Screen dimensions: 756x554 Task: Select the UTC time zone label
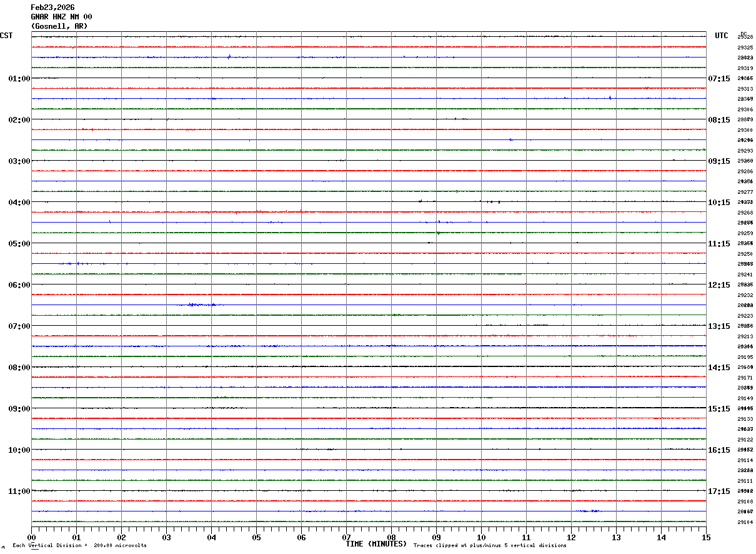722,36
